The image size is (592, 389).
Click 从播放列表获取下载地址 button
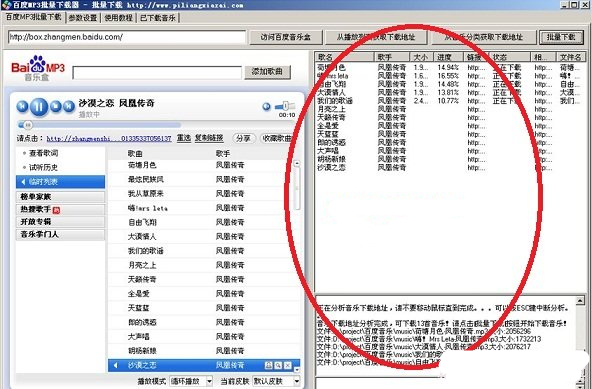[x=376, y=37]
